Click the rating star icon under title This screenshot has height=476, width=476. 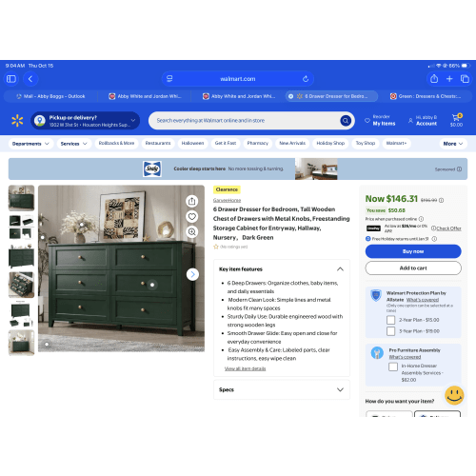click(216, 247)
